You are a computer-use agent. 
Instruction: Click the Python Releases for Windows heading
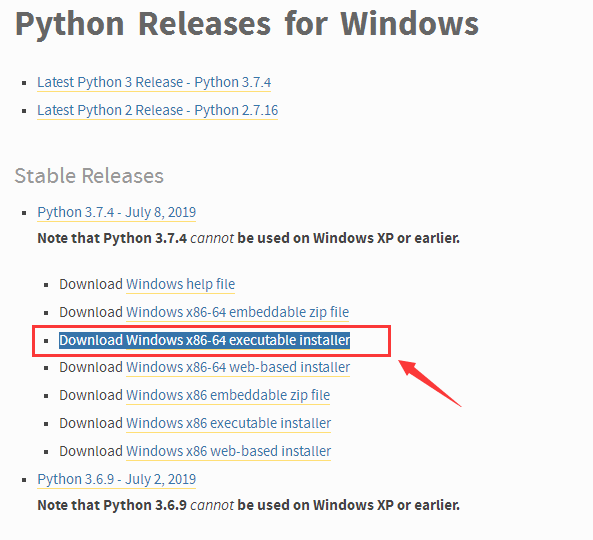pyautogui.click(x=247, y=25)
